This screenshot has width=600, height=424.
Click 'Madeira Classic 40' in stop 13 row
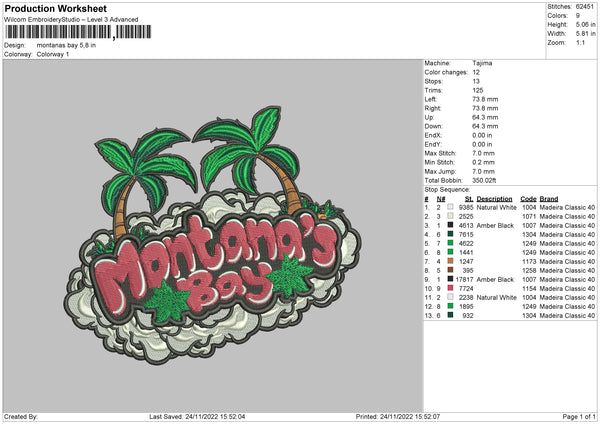[567, 315]
